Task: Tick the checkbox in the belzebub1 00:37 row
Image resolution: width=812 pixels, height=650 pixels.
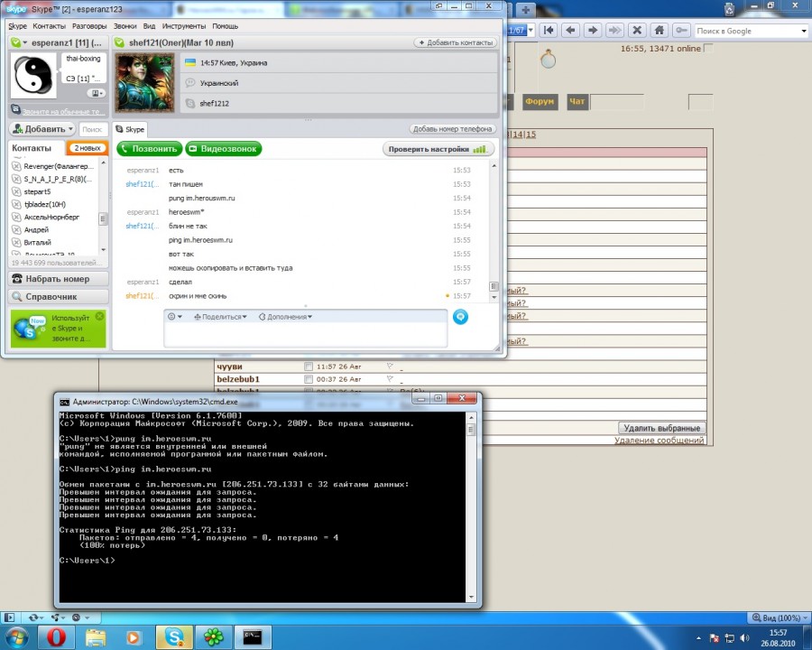Action: (x=309, y=379)
